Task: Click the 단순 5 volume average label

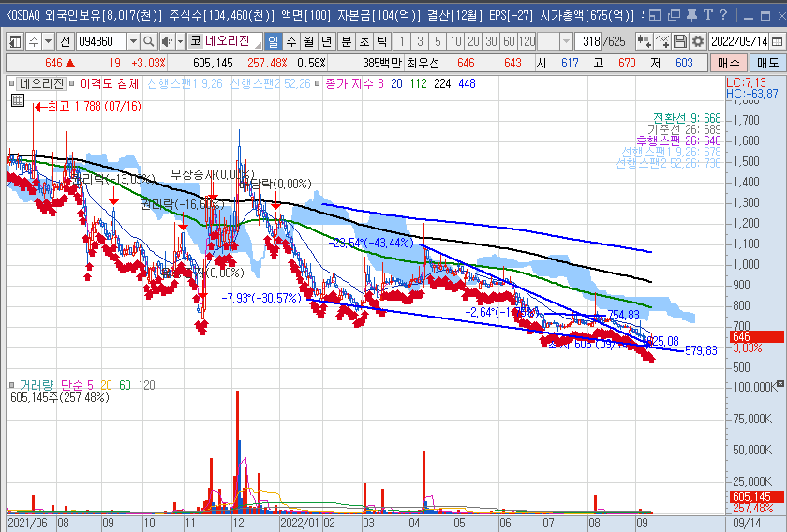Action: click(x=77, y=386)
